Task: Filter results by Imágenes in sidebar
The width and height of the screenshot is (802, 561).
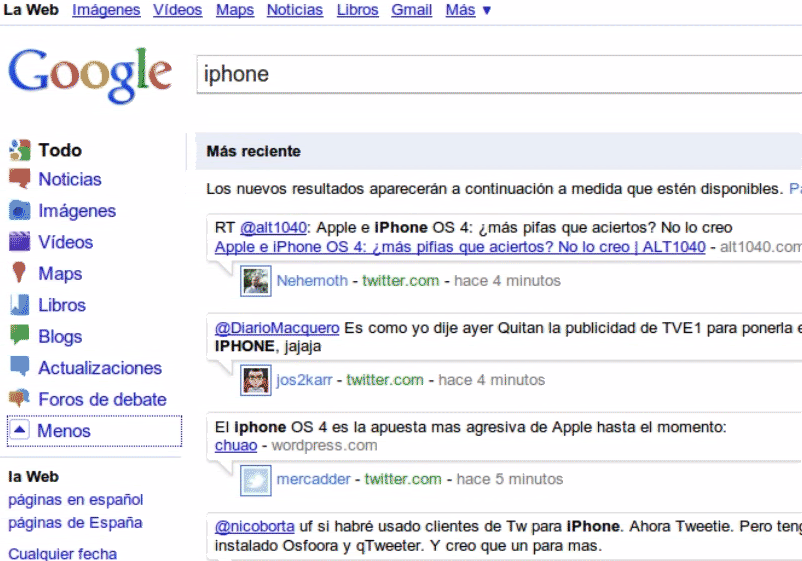Action: [77, 211]
